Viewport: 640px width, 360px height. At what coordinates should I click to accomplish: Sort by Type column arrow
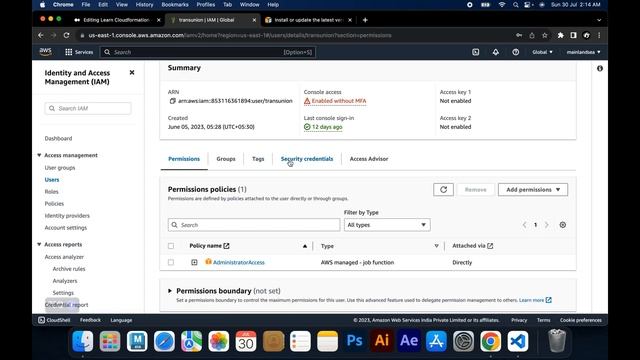(436, 246)
